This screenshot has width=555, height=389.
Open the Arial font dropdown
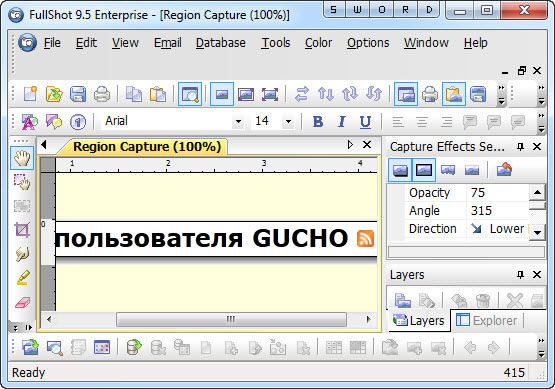click(x=238, y=121)
